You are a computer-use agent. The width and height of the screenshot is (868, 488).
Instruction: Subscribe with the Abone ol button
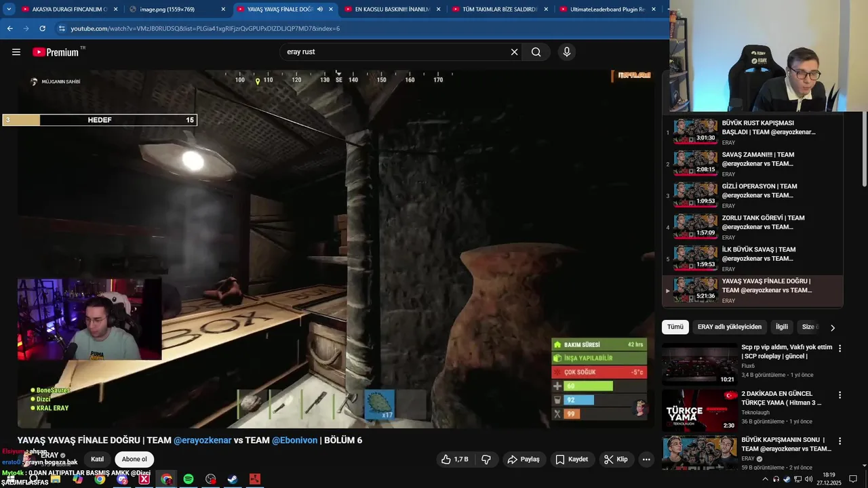pos(134,460)
